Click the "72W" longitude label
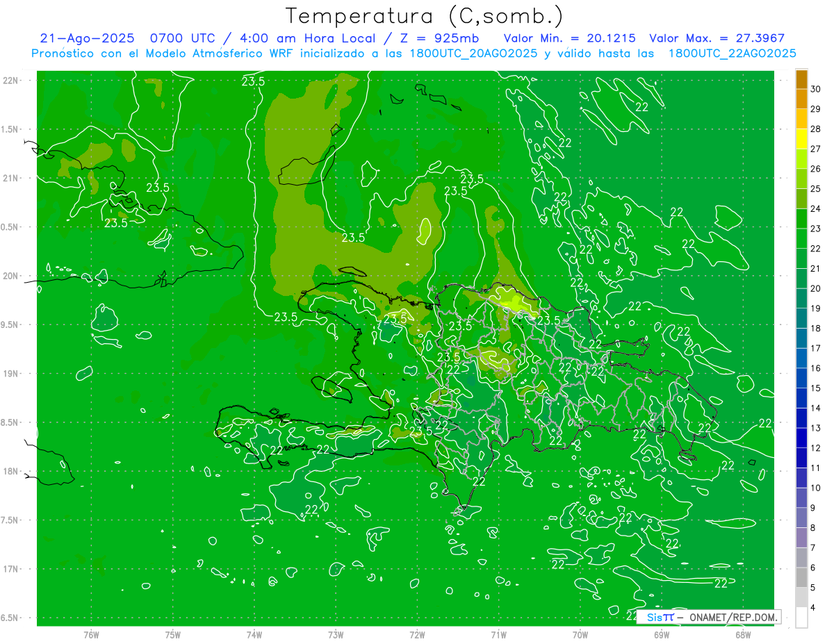Image resolution: width=834 pixels, height=644 pixels. coord(417,634)
